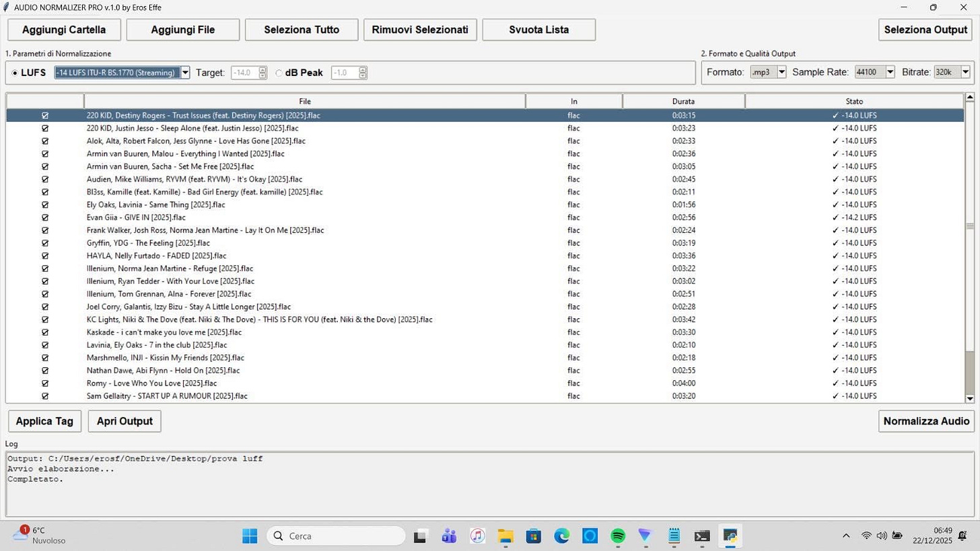Decrease the dB Peak spinner value
The width and height of the screenshot is (980, 551).
tap(363, 75)
